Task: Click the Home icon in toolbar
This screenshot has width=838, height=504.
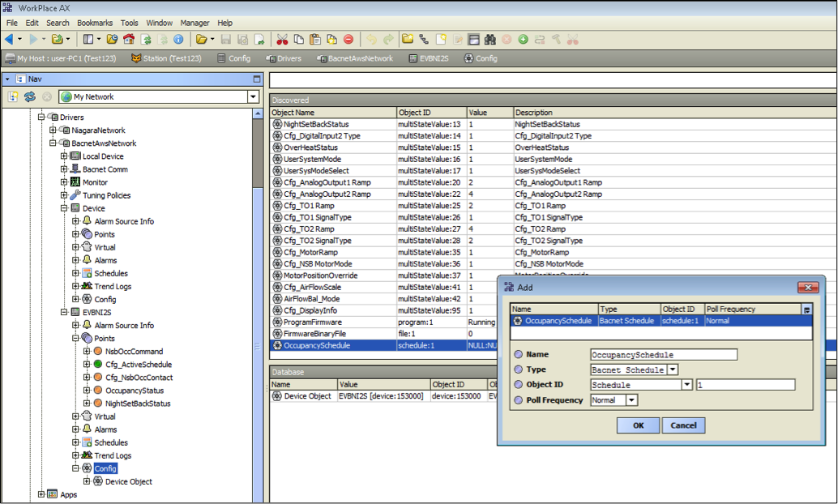Action: point(129,40)
